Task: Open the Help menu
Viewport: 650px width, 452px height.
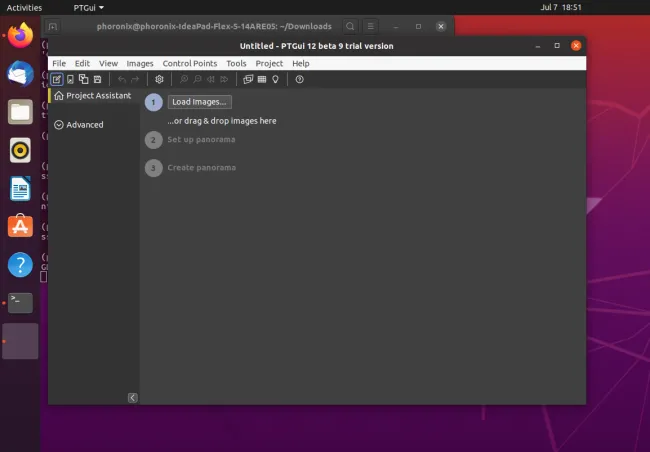Action: (301, 63)
